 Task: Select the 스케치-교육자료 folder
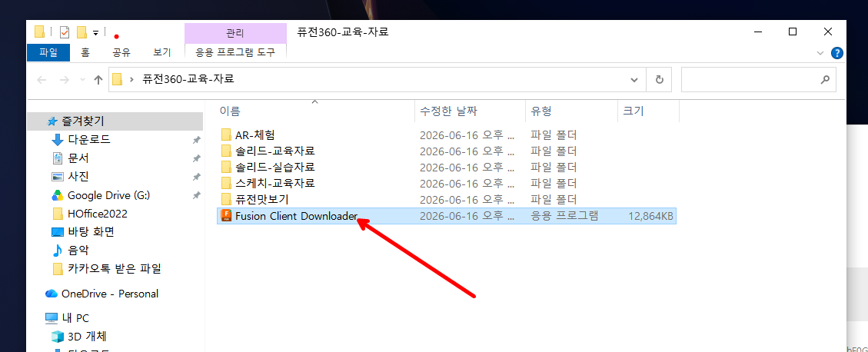(x=275, y=183)
